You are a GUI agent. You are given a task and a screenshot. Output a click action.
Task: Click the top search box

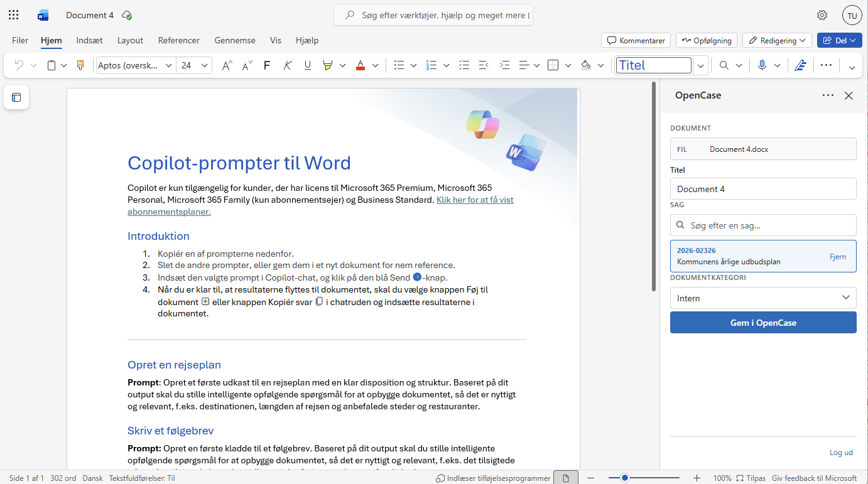[x=433, y=15]
